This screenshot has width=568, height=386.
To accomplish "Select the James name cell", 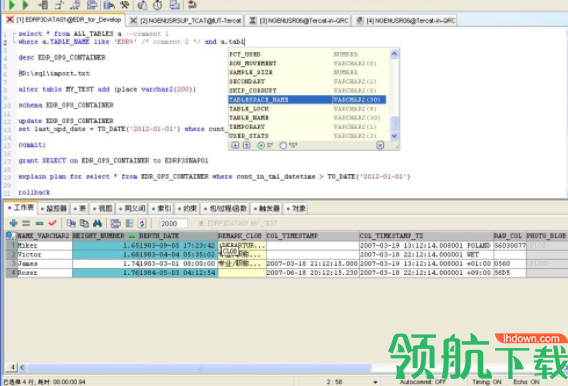I will 44,264.
